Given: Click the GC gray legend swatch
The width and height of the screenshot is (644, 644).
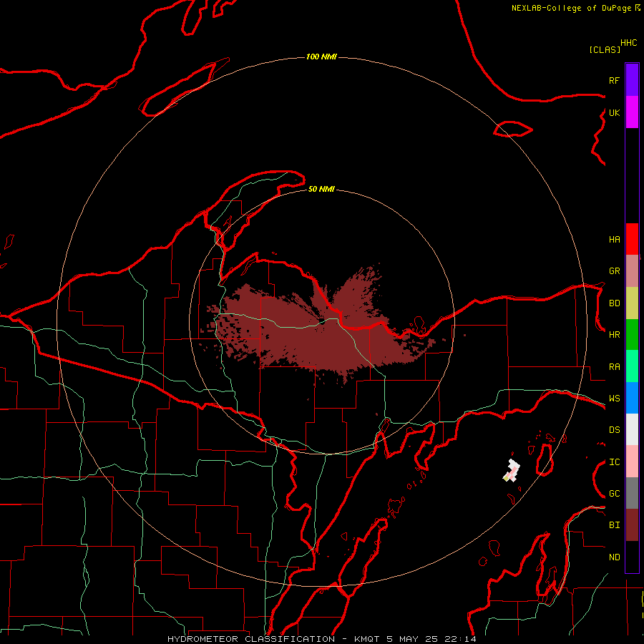Looking at the screenshot, I should [x=632, y=493].
